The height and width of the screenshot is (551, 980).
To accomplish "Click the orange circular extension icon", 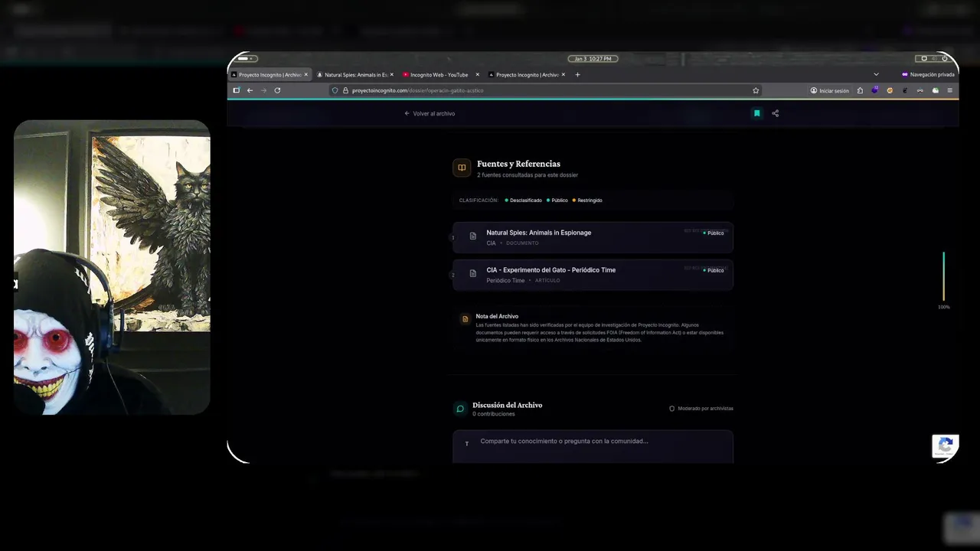I will (x=890, y=90).
